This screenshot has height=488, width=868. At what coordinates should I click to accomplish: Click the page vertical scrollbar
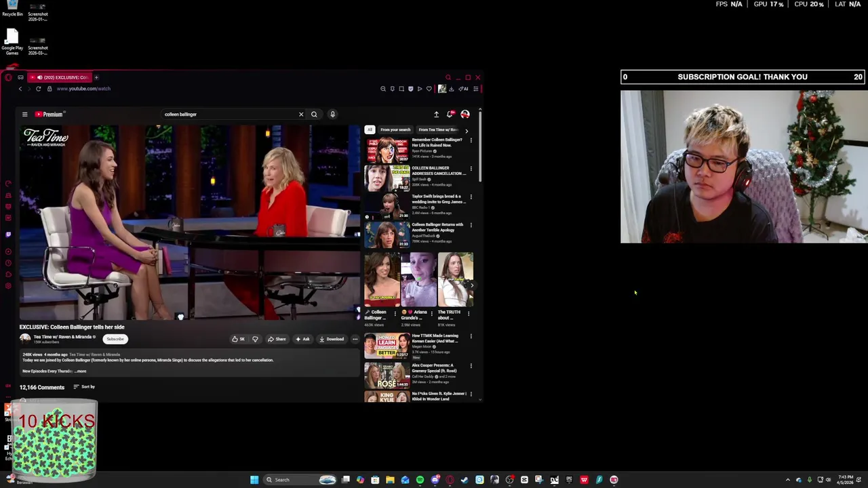(480, 146)
